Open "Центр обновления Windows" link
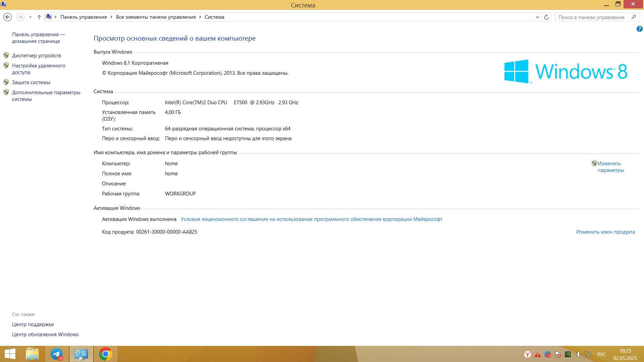Screen dimensions: 644x362 point(45,335)
